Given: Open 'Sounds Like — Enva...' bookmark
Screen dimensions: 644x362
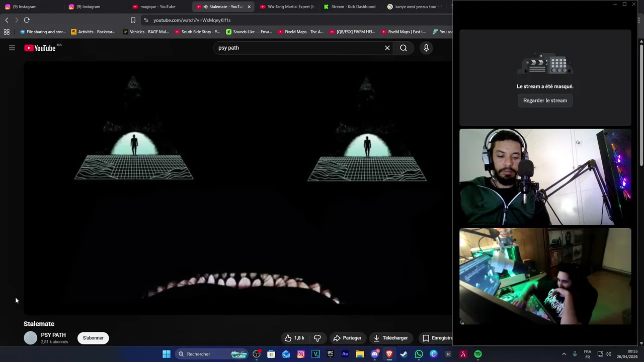Looking at the screenshot, I should (249, 32).
